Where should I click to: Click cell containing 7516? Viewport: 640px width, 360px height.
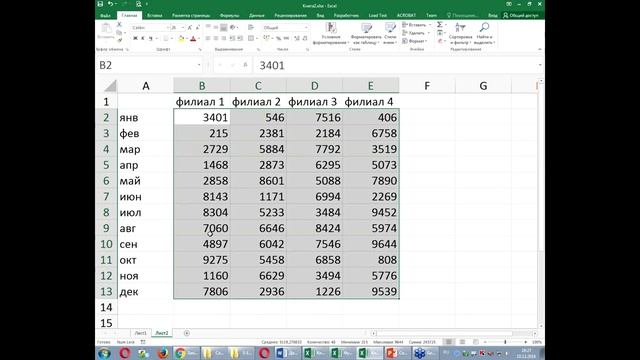pos(314,118)
